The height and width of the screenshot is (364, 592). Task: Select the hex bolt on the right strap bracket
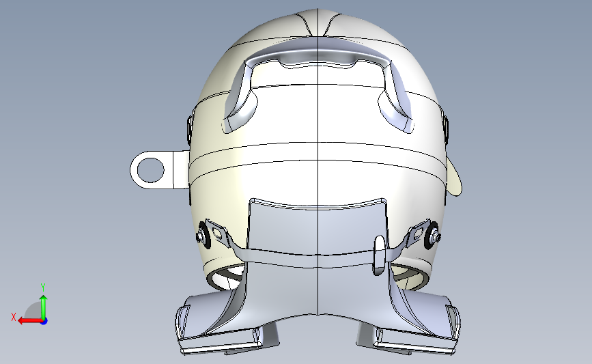click(x=436, y=237)
